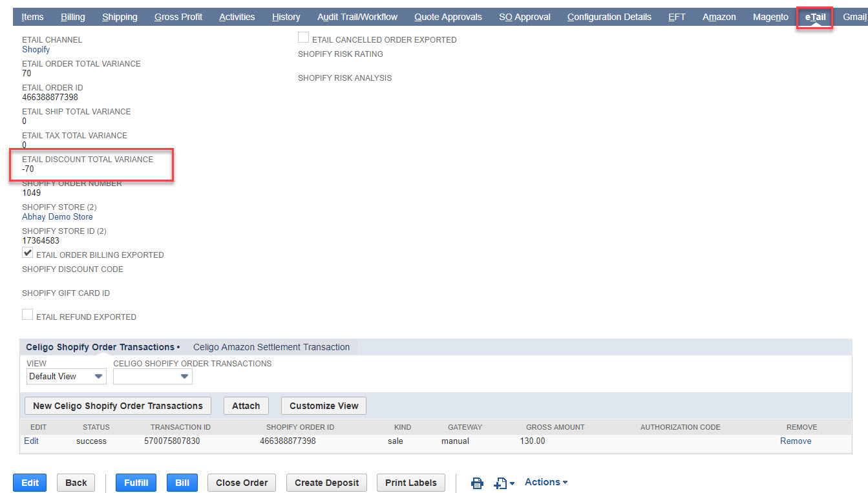This screenshot has width=868, height=493.
Task: Click Gross Amount column header
Action: point(555,427)
